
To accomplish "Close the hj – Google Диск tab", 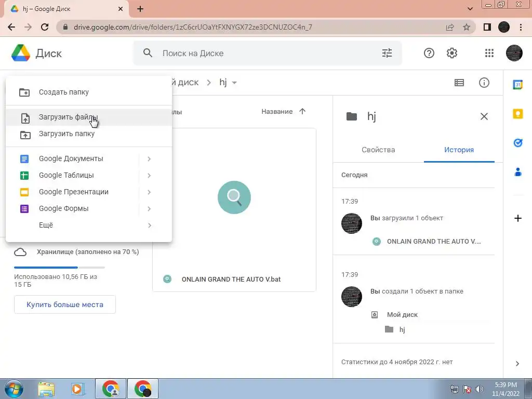I will (x=121, y=9).
